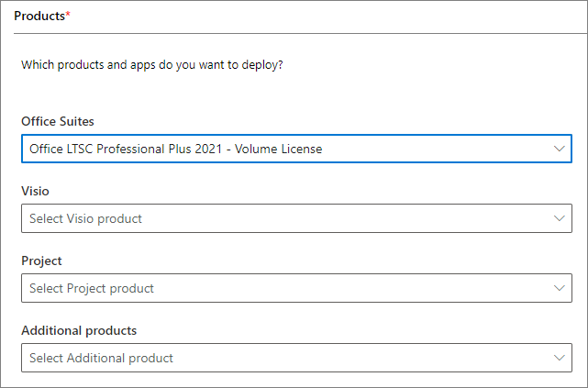This screenshot has height=388, width=588.
Task: Click the "Which products and apps" question text
Action: [151, 66]
